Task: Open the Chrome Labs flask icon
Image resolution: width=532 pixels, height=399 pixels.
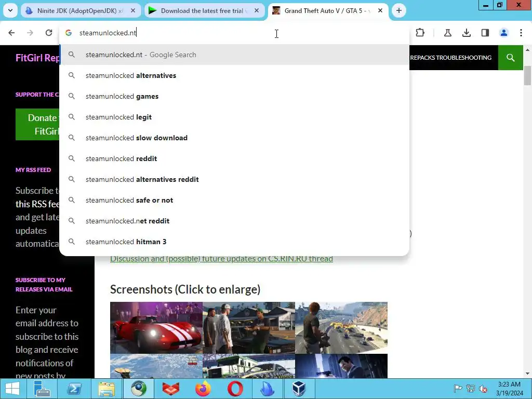Action: tap(447, 33)
